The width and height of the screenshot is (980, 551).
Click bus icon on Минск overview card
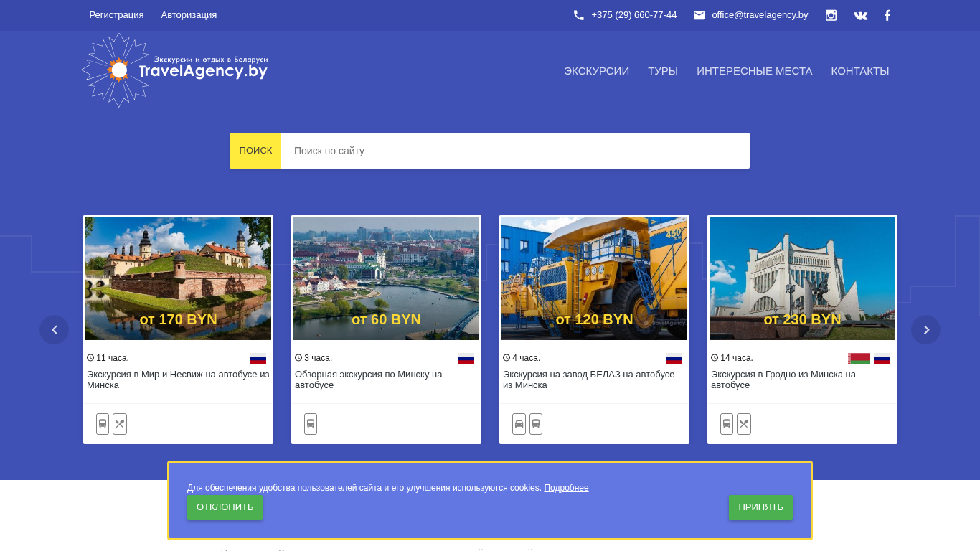tap(311, 424)
